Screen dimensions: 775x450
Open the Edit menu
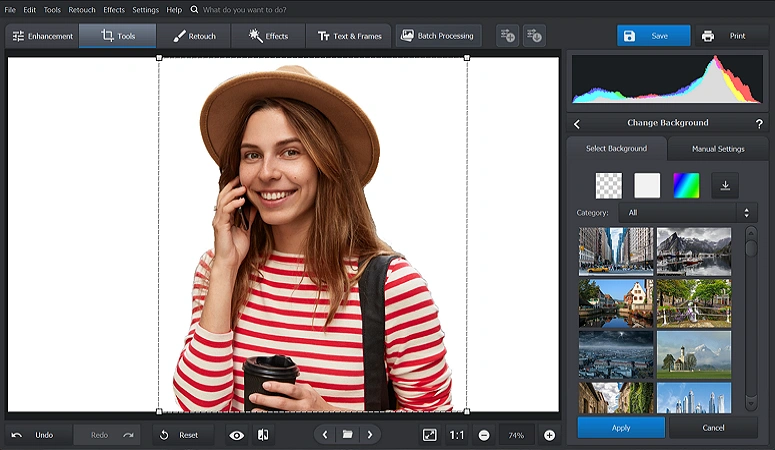click(29, 9)
